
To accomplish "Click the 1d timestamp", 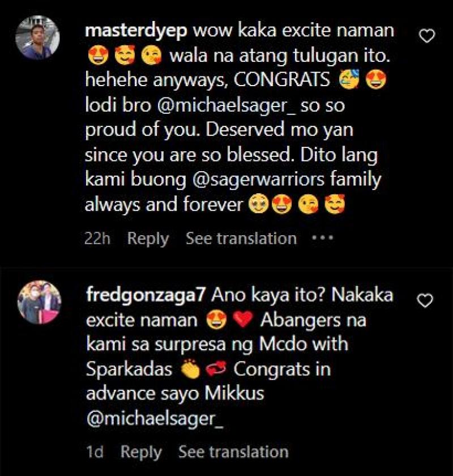I will tap(94, 452).
